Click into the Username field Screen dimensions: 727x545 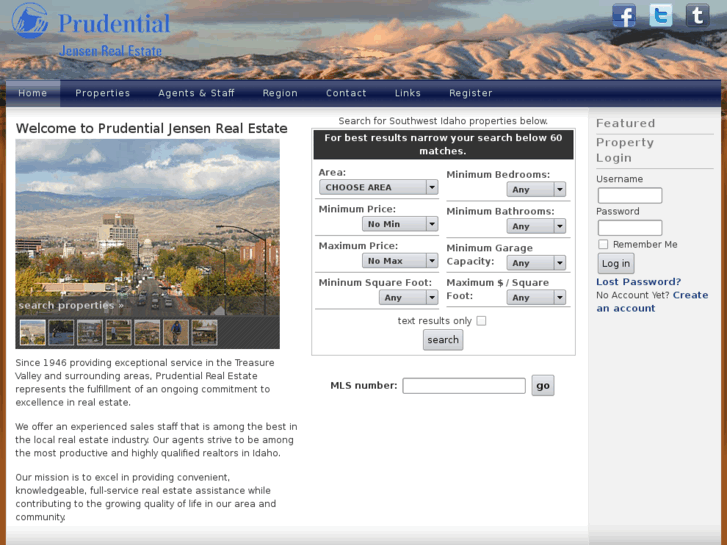pos(630,196)
